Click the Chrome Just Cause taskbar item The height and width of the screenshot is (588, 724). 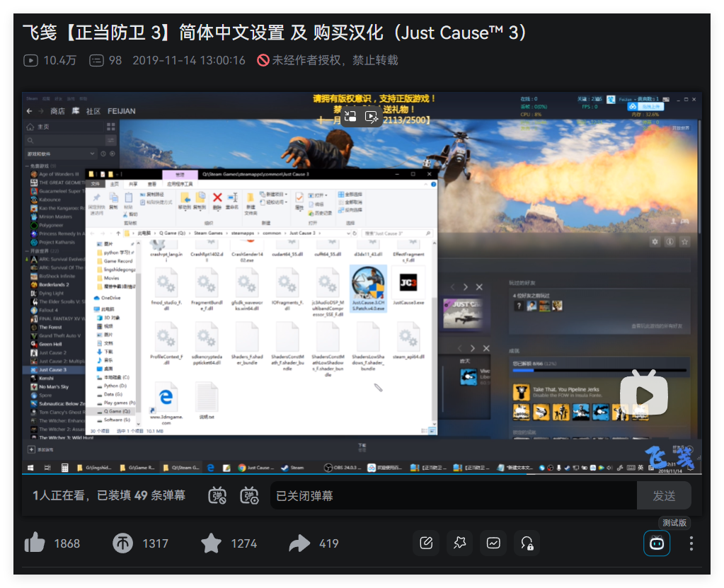tap(256, 468)
